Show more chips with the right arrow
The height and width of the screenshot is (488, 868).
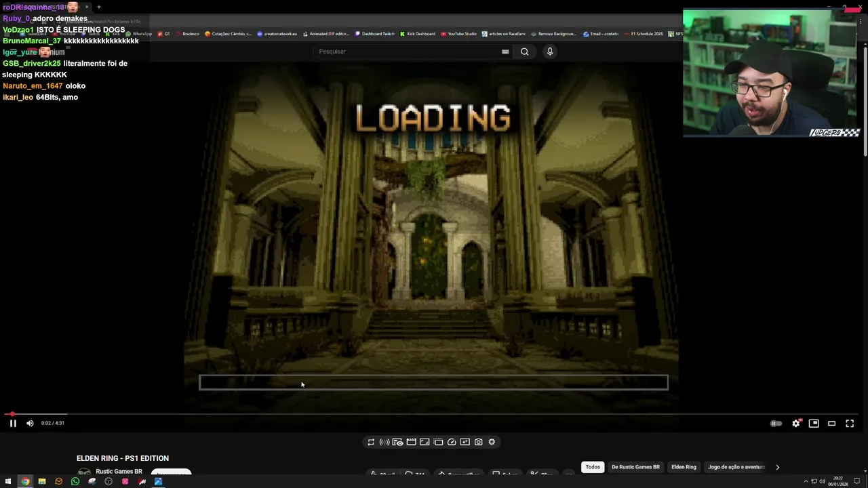coord(778,467)
